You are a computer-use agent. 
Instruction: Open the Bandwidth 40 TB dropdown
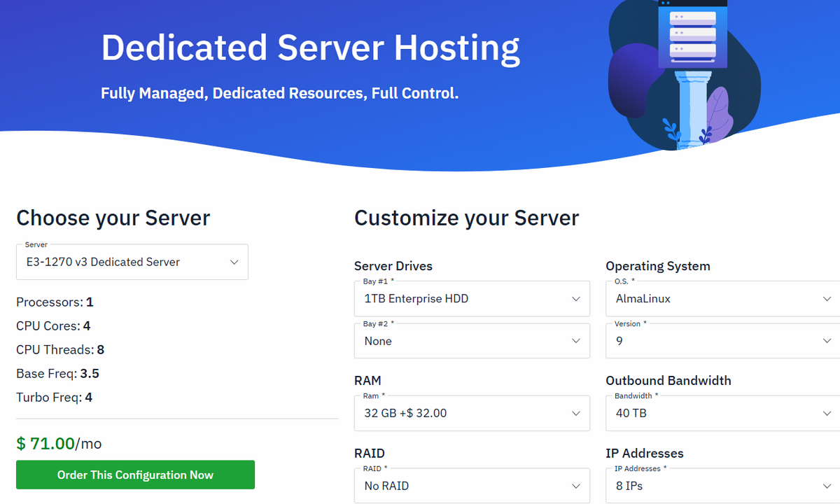tap(723, 413)
